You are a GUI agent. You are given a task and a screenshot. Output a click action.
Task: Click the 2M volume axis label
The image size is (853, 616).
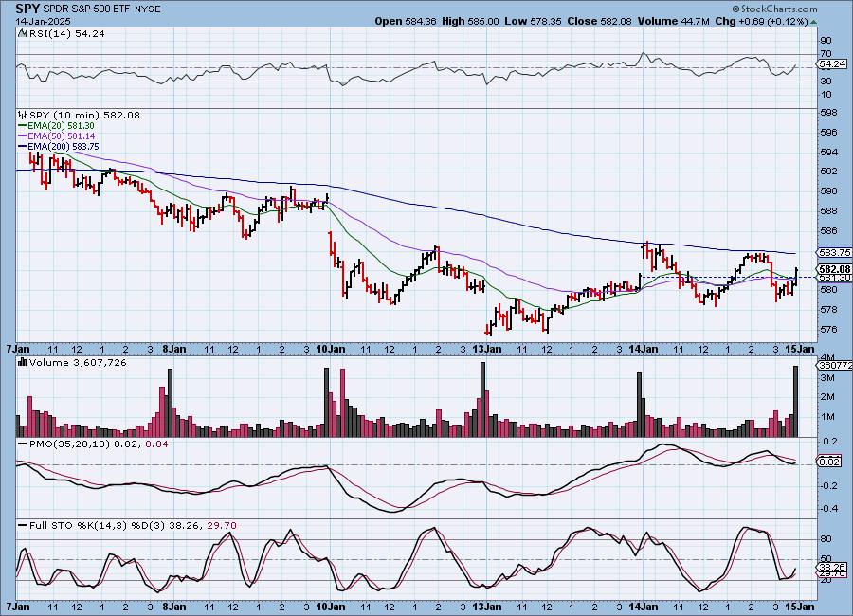tap(827, 397)
